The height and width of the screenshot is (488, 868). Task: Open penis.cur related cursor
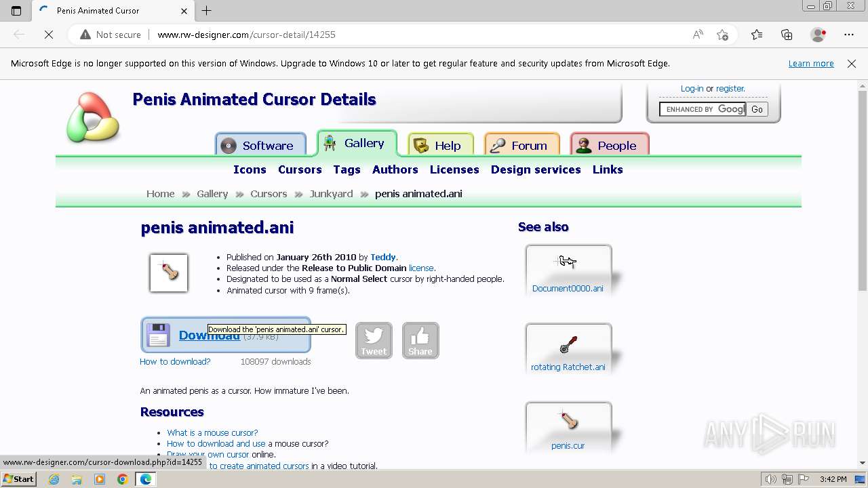568,428
